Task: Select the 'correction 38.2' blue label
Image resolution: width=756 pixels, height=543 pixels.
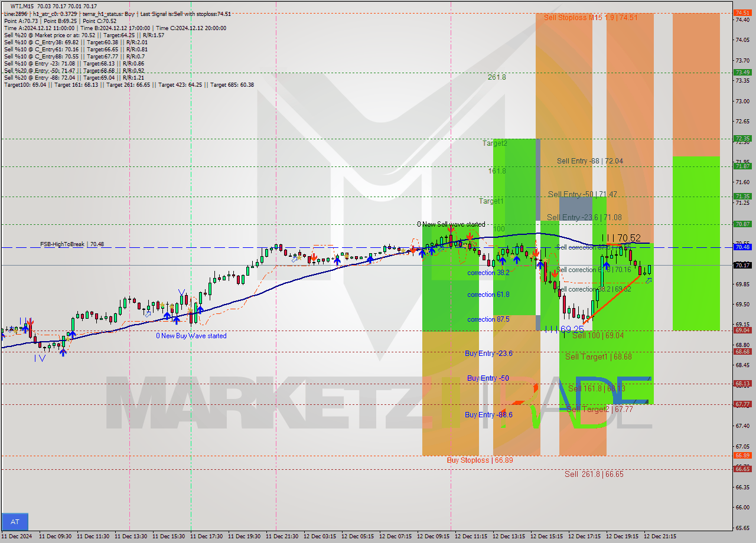Action: click(488, 273)
